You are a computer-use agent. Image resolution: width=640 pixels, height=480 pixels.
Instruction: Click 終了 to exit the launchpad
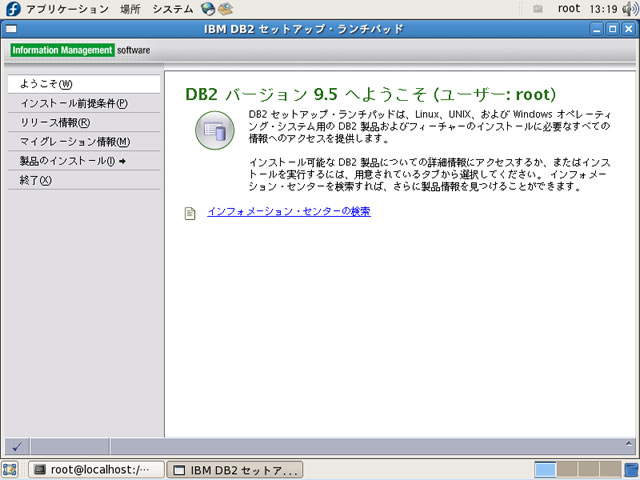click(36, 180)
